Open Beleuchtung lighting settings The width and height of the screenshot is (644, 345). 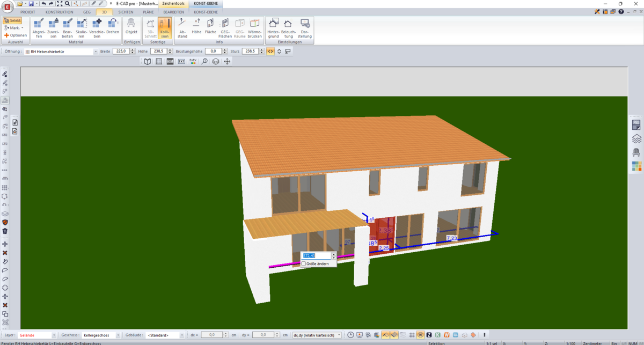pyautogui.click(x=288, y=28)
